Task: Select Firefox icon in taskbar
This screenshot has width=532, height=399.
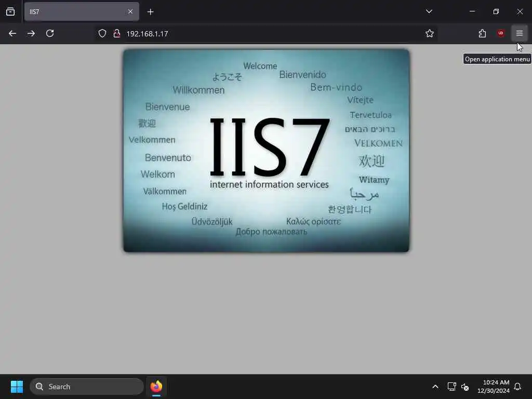Action: [156, 387]
